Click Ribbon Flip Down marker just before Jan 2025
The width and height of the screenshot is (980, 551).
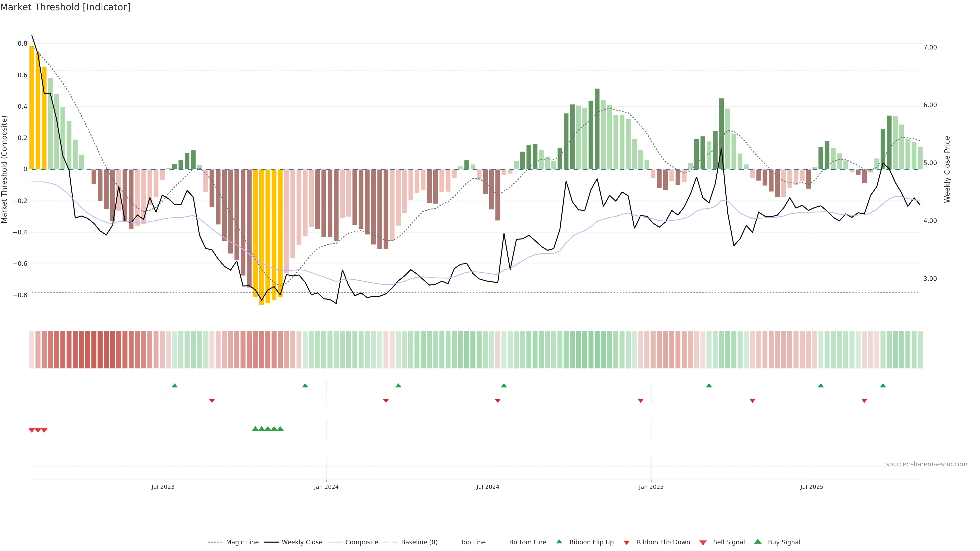pyautogui.click(x=641, y=400)
